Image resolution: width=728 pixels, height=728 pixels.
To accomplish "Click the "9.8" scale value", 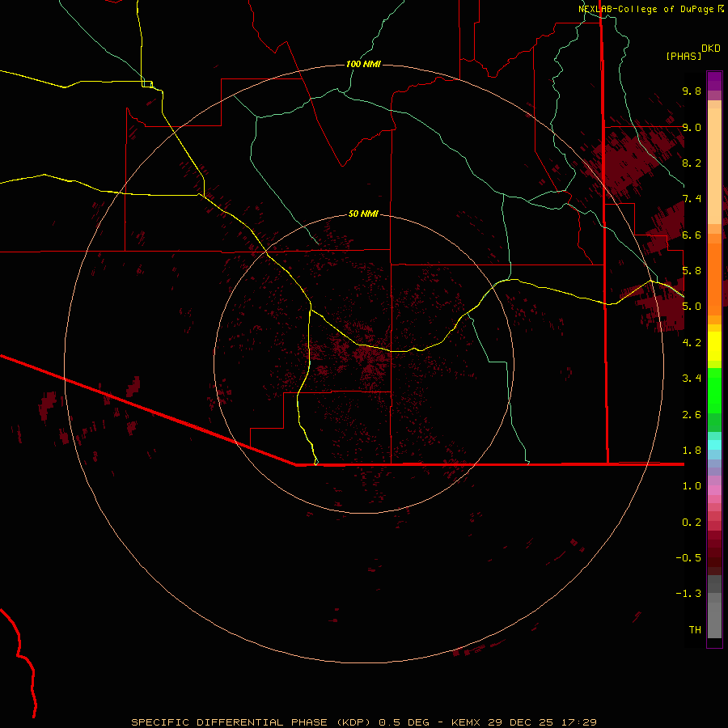I will click(x=692, y=91).
